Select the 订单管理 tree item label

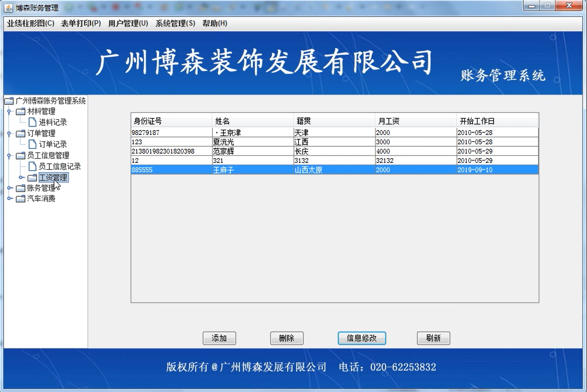(41, 134)
